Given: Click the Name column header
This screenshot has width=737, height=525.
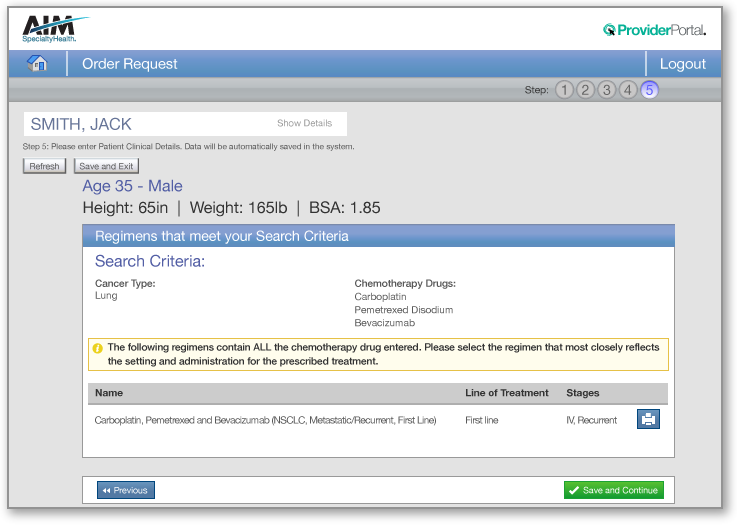Looking at the screenshot, I should click(x=109, y=393).
